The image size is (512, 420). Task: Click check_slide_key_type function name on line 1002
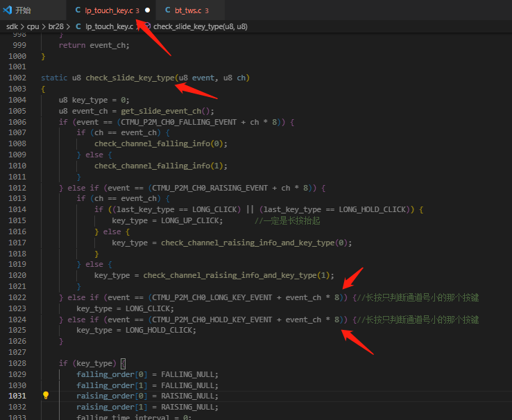pyautogui.click(x=130, y=78)
